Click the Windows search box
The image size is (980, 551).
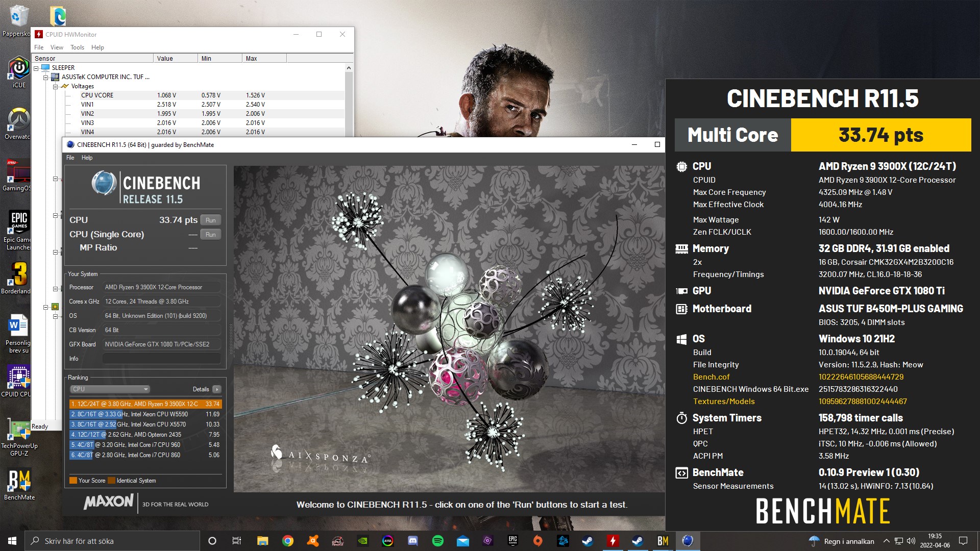click(x=112, y=541)
